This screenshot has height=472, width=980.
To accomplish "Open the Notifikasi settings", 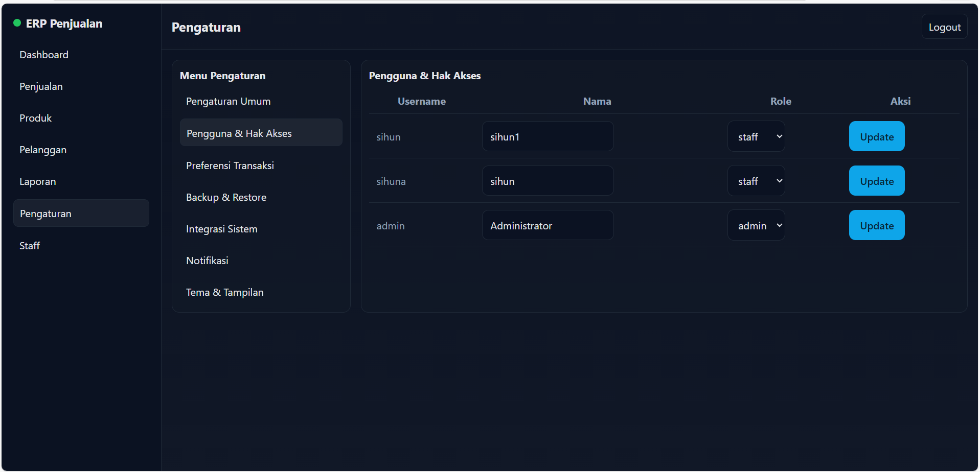I will coord(207,261).
